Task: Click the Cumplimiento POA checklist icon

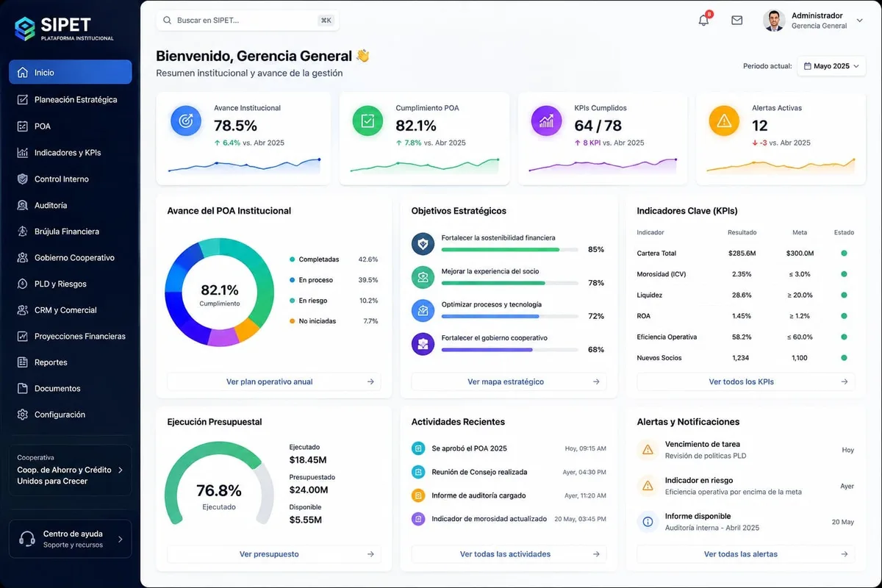Action: (x=367, y=121)
